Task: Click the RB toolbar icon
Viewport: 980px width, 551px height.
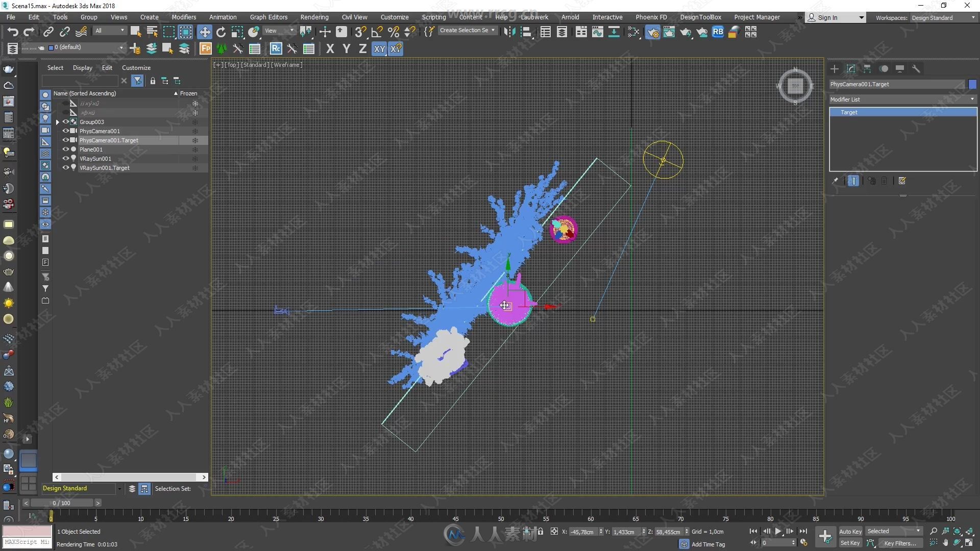Action: tap(718, 32)
